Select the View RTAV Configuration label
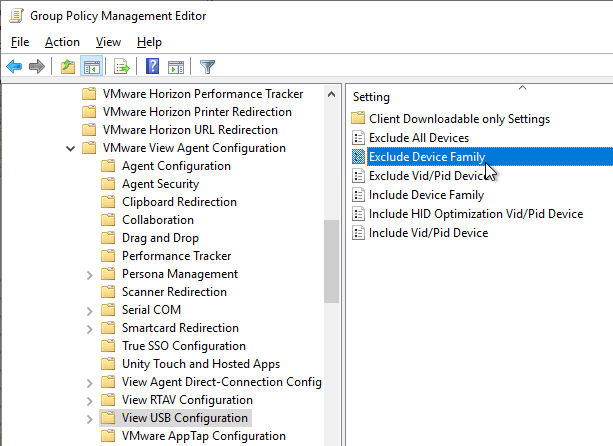This screenshot has width=613, height=446. [x=187, y=399]
